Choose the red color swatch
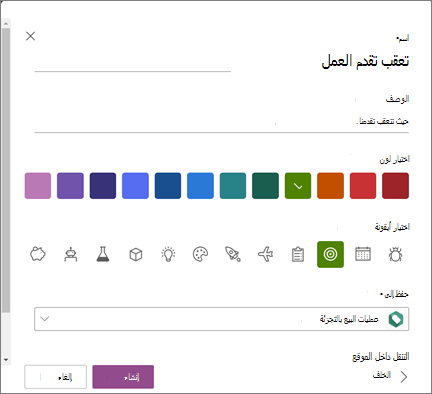Screen dimensions: 432x394 [x=363, y=186]
